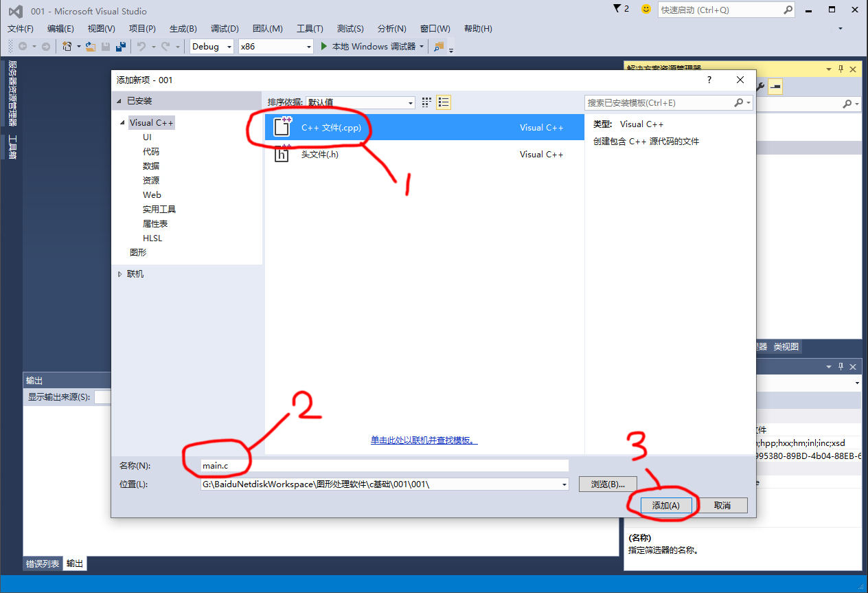
Task: Open the 位置 path dropdown
Action: (564, 484)
